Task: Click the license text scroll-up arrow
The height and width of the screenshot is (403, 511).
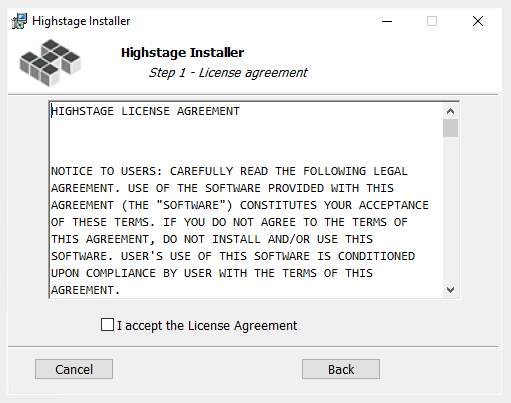Action: pyautogui.click(x=450, y=111)
